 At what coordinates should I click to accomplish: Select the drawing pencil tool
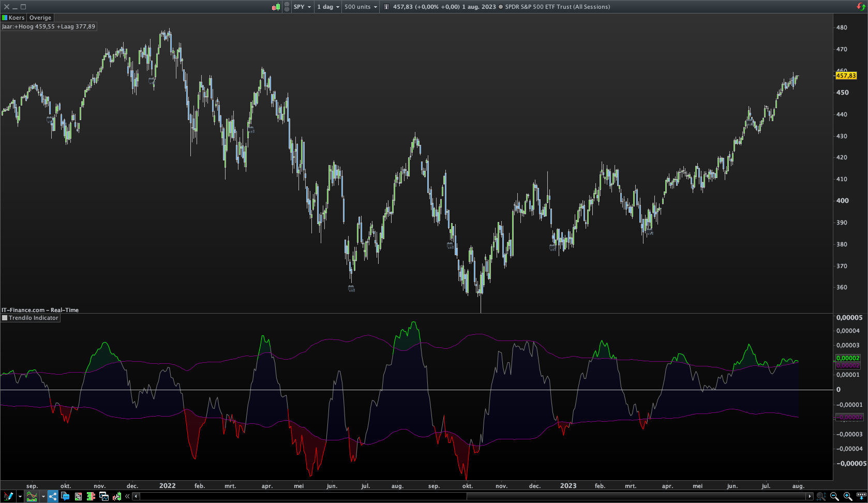[8, 496]
